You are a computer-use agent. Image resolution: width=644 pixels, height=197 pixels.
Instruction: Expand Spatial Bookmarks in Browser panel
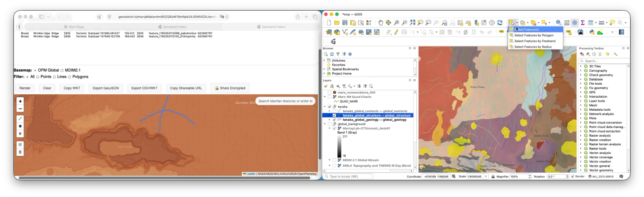[x=324, y=69]
